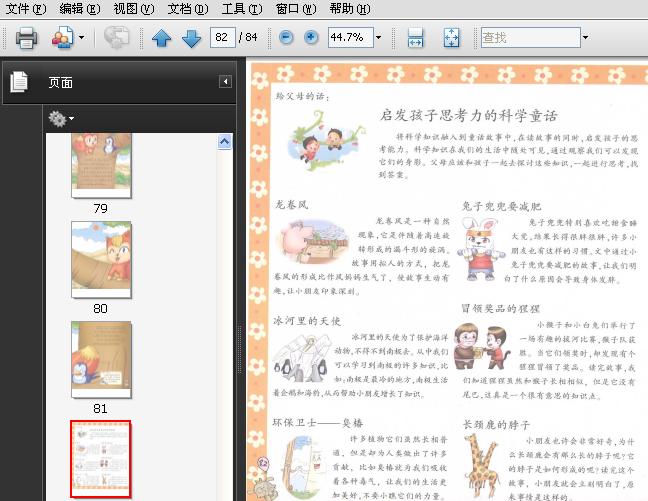
Task: Expand the collaborate icon dropdown arrow
Action: [81, 38]
